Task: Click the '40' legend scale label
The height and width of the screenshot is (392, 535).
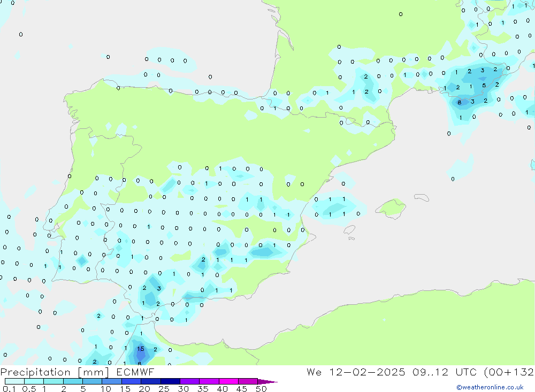Action: (x=222, y=389)
